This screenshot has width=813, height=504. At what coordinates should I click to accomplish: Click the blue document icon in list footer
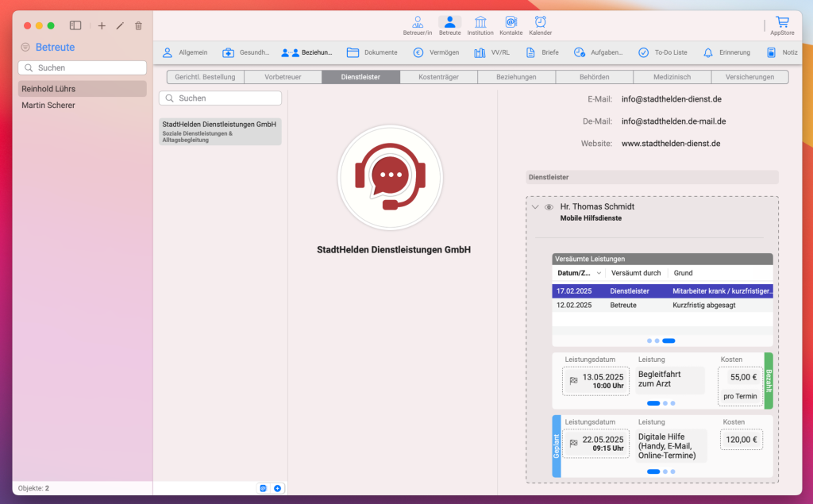tap(264, 488)
